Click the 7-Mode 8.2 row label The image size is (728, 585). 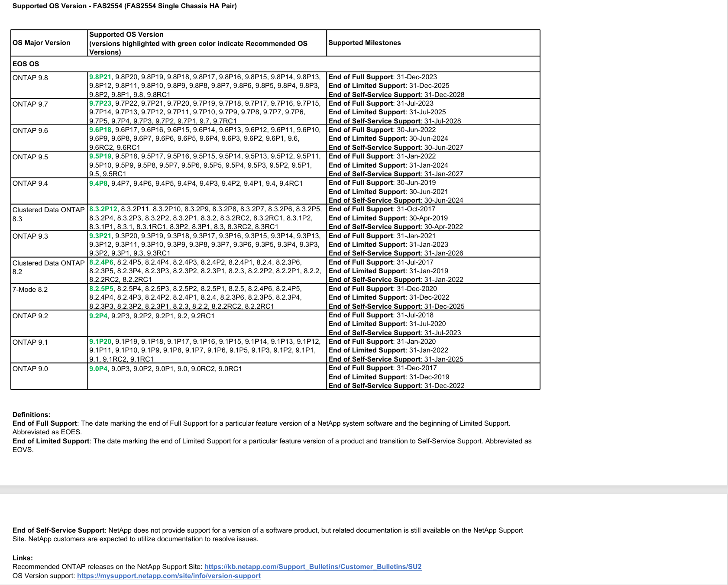click(x=30, y=289)
